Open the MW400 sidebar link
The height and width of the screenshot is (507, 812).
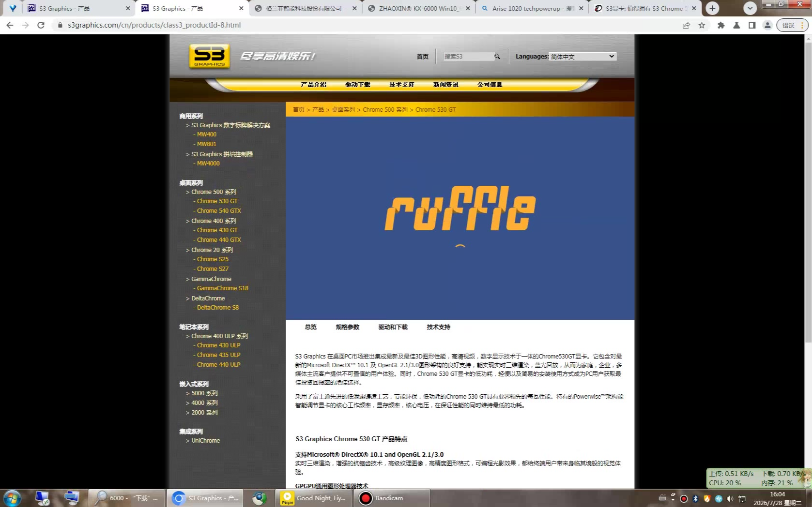point(207,134)
